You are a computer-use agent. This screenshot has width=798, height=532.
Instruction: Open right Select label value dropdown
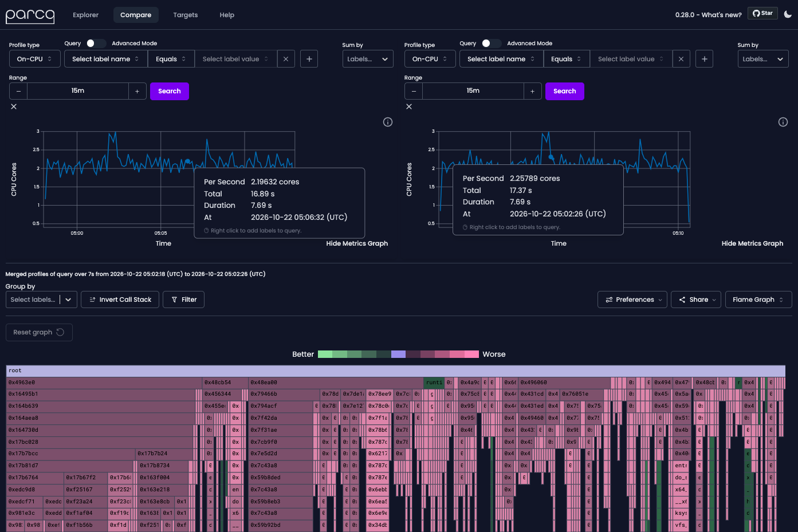click(x=631, y=59)
